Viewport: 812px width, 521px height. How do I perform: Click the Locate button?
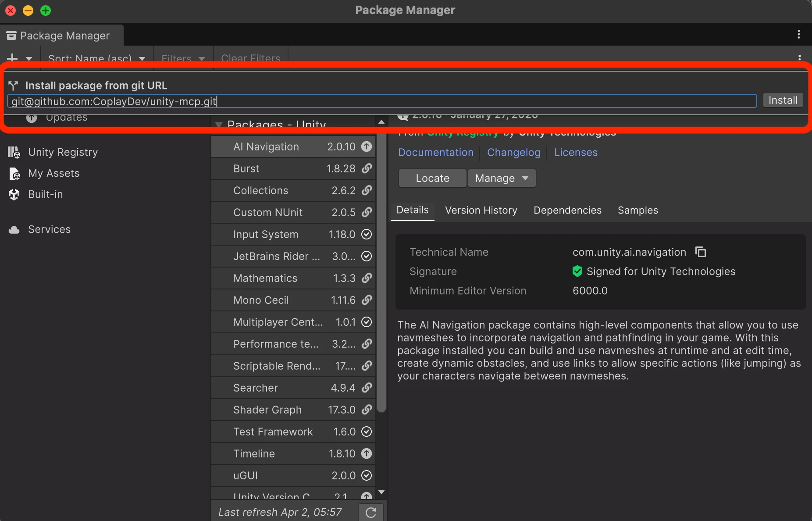[x=432, y=178]
